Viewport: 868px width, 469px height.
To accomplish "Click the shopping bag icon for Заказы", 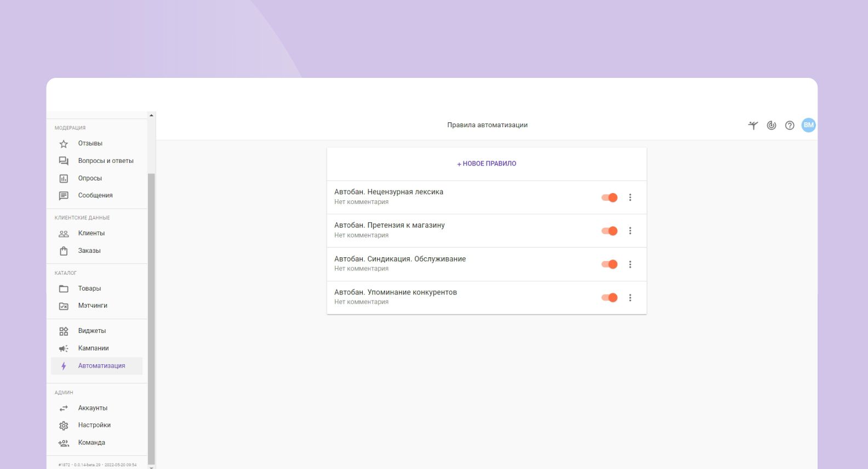I will pos(64,251).
